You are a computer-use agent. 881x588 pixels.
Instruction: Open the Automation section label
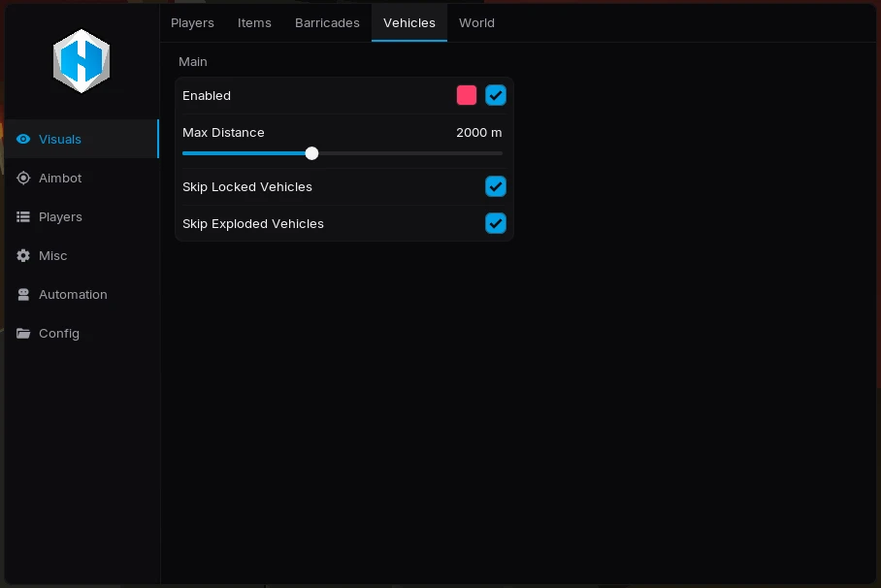point(73,294)
